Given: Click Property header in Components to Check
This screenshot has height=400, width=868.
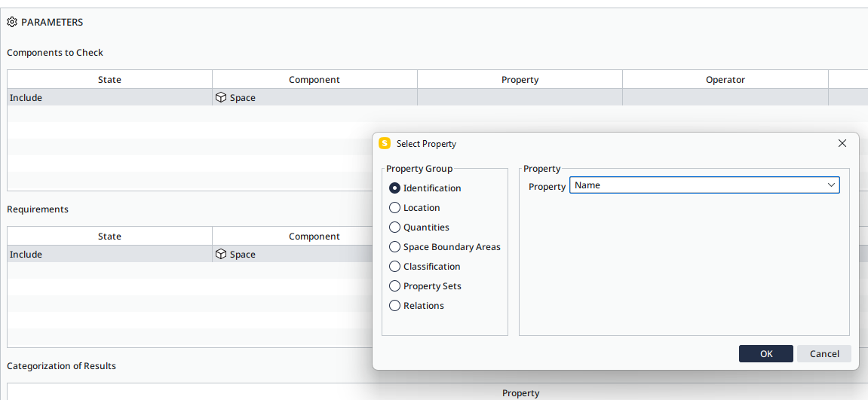Looking at the screenshot, I should (520, 80).
